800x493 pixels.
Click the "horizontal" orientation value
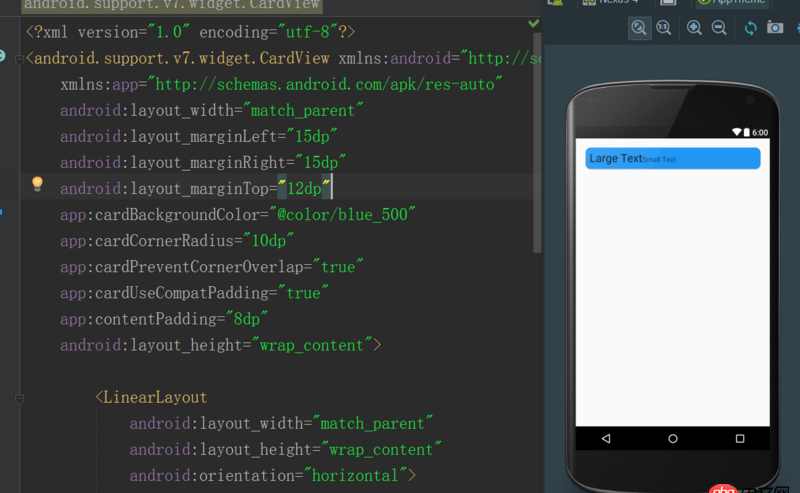pos(356,475)
